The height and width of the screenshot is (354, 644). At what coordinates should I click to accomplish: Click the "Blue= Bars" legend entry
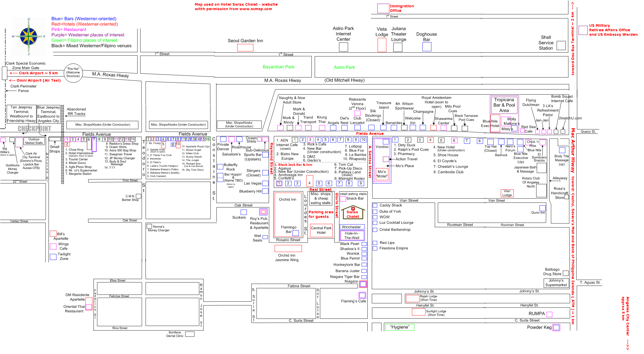pos(84,19)
